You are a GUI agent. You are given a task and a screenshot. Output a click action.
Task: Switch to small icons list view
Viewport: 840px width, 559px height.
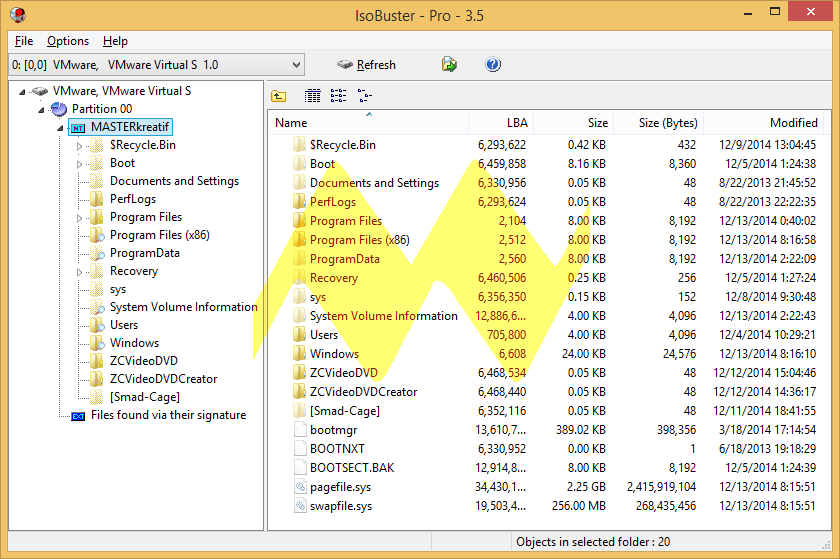pos(338,96)
